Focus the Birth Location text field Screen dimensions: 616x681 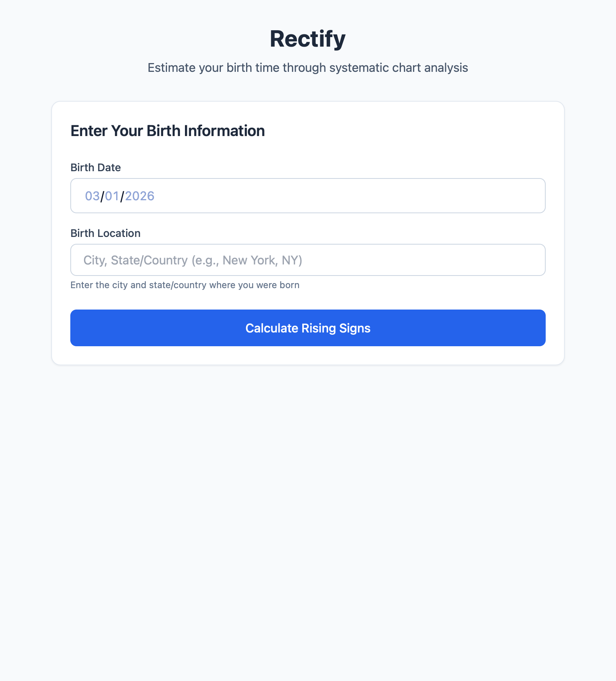[x=308, y=260]
